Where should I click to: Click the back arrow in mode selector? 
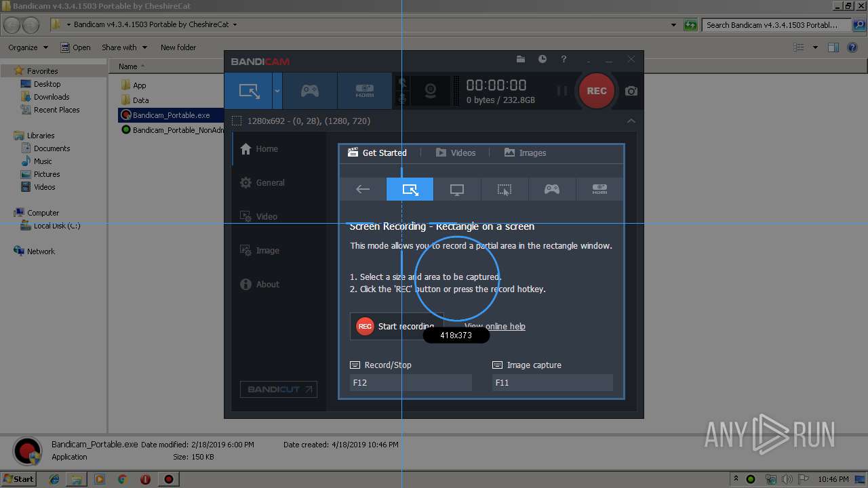[x=363, y=190]
